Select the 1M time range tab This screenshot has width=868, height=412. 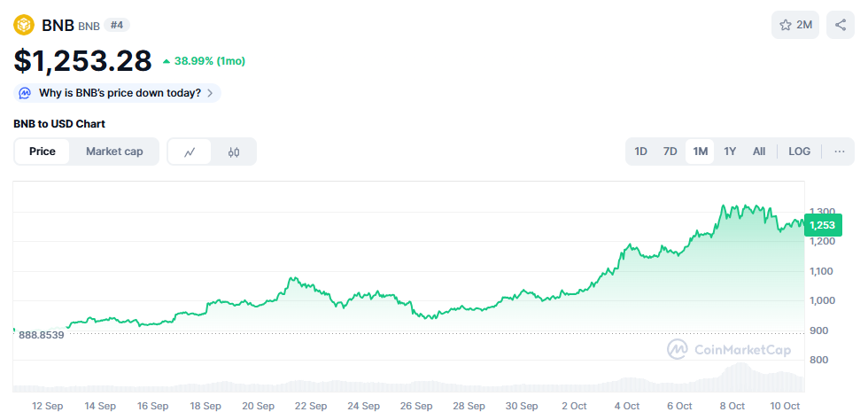pyautogui.click(x=701, y=152)
